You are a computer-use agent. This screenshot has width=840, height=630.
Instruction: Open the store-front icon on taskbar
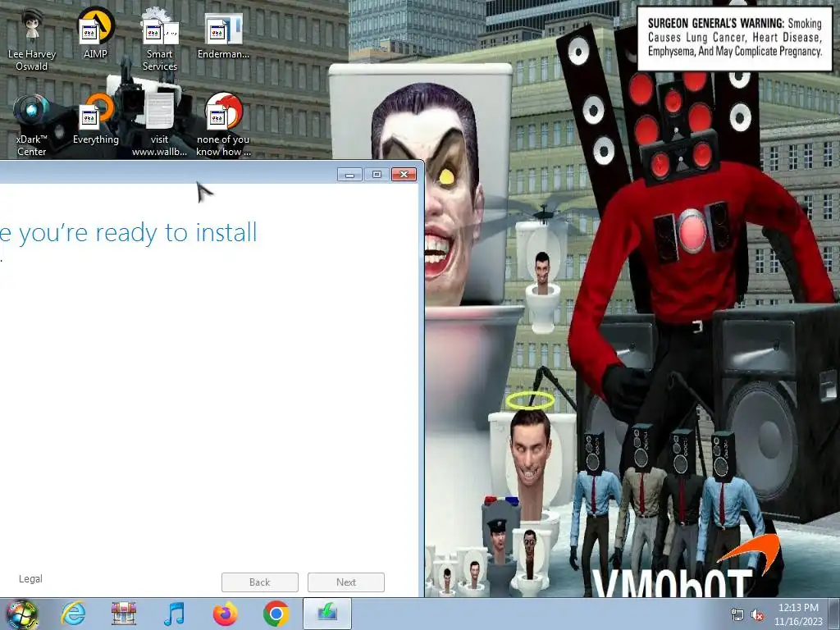pyautogui.click(x=124, y=614)
